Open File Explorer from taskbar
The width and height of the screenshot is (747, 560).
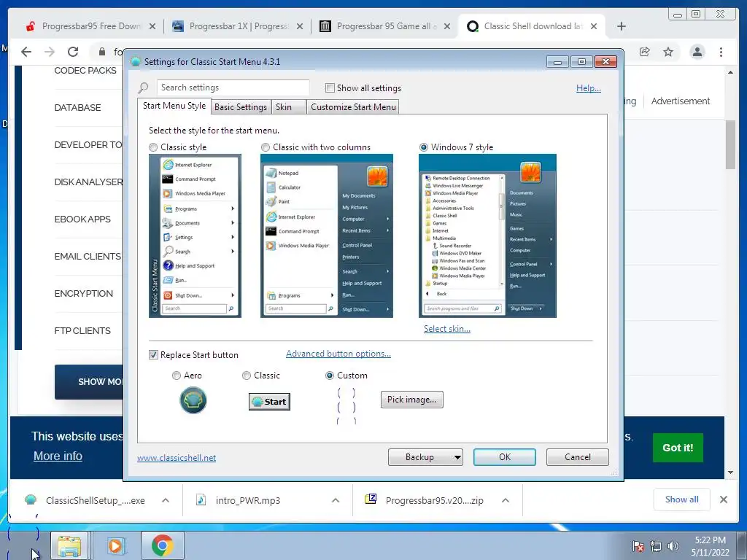coord(69,545)
